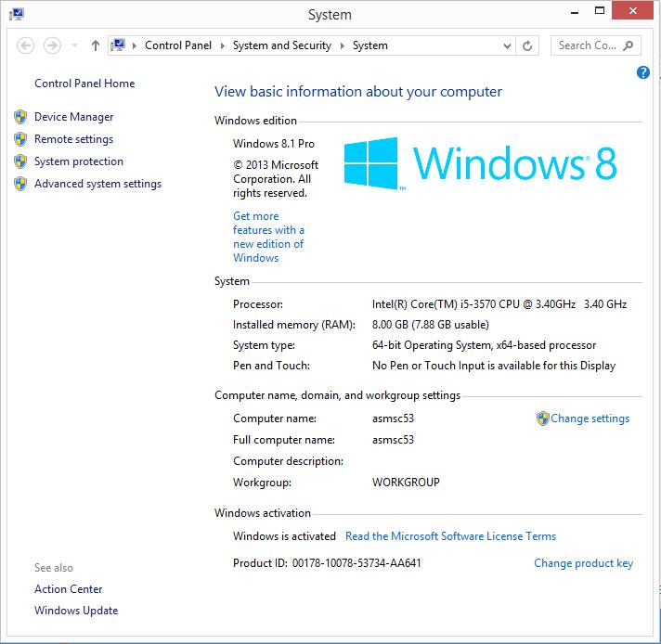
Task: Click Change product key
Action: click(x=583, y=563)
